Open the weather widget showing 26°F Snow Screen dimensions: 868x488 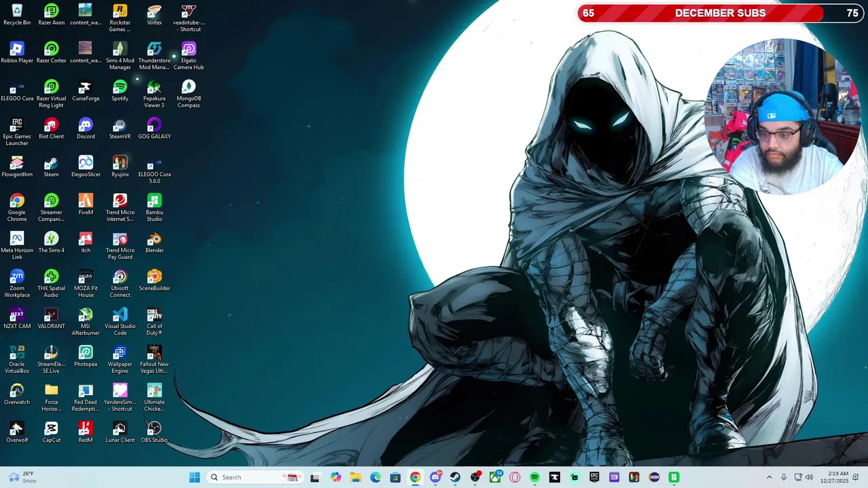point(22,477)
